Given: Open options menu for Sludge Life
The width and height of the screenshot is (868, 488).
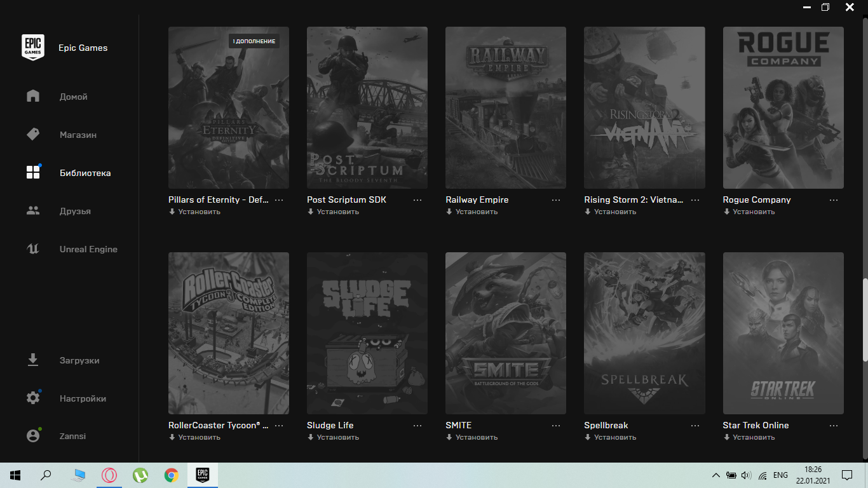Looking at the screenshot, I should 417,425.
